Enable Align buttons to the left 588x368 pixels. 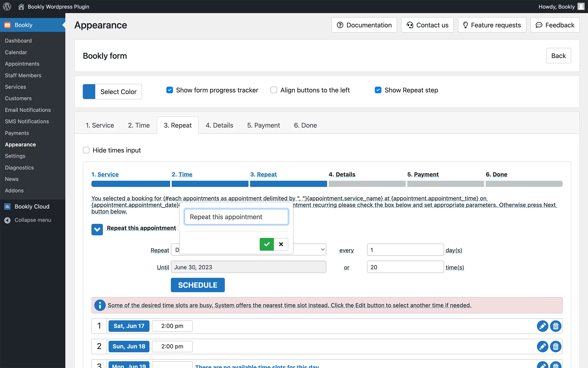click(x=274, y=90)
